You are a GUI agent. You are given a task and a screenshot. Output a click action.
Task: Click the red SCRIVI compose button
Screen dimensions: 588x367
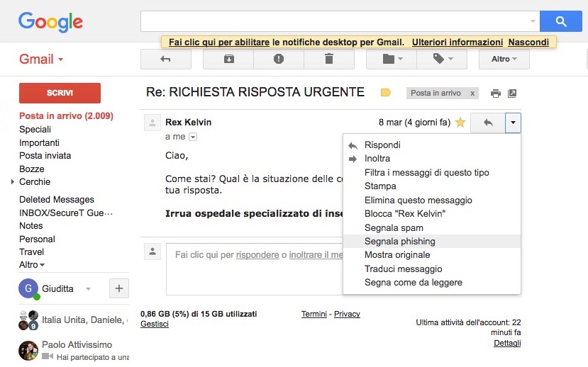click(60, 93)
